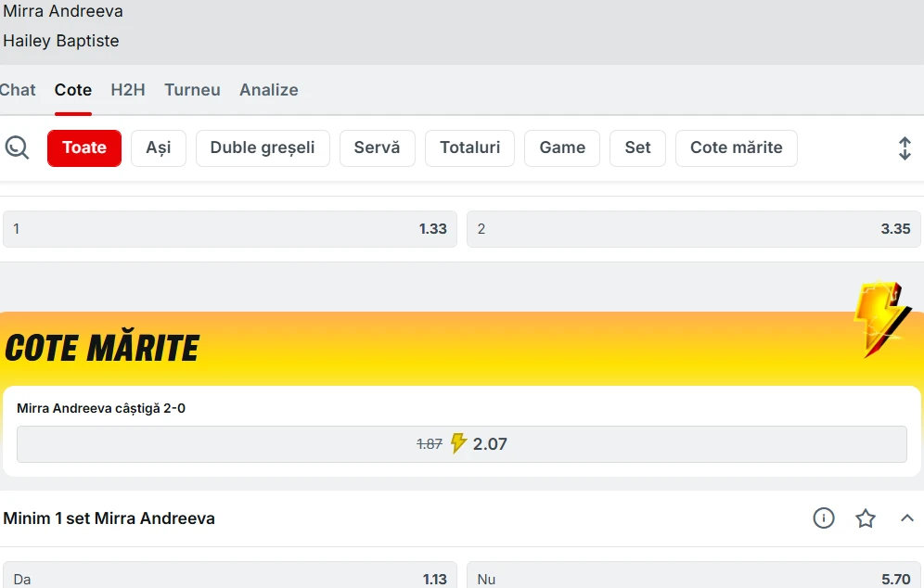Switch to the Analize tab
Screen dimensions: 924x588
pos(269,90)
